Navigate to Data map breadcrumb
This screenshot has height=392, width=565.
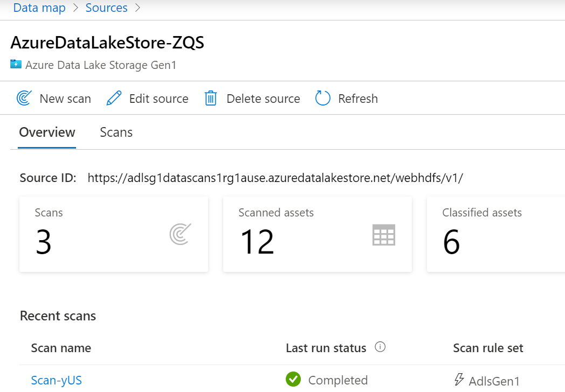[39, 8]
